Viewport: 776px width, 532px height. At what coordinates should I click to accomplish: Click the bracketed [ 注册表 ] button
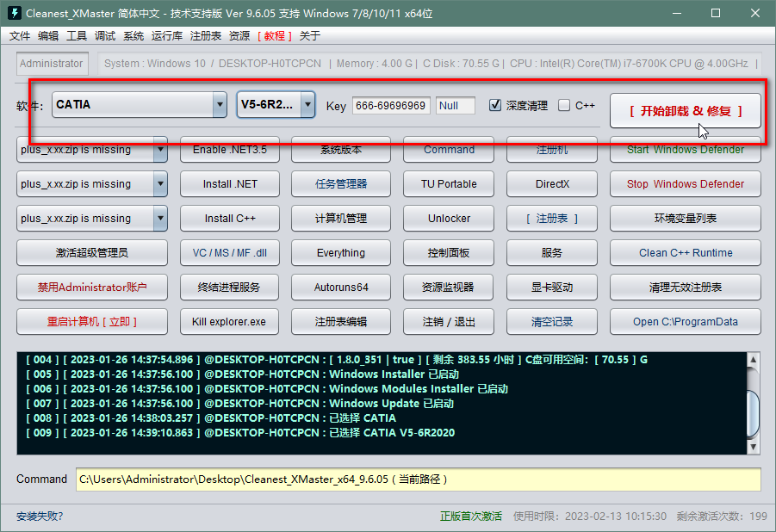pyautogui.click(x=552, y=219)
